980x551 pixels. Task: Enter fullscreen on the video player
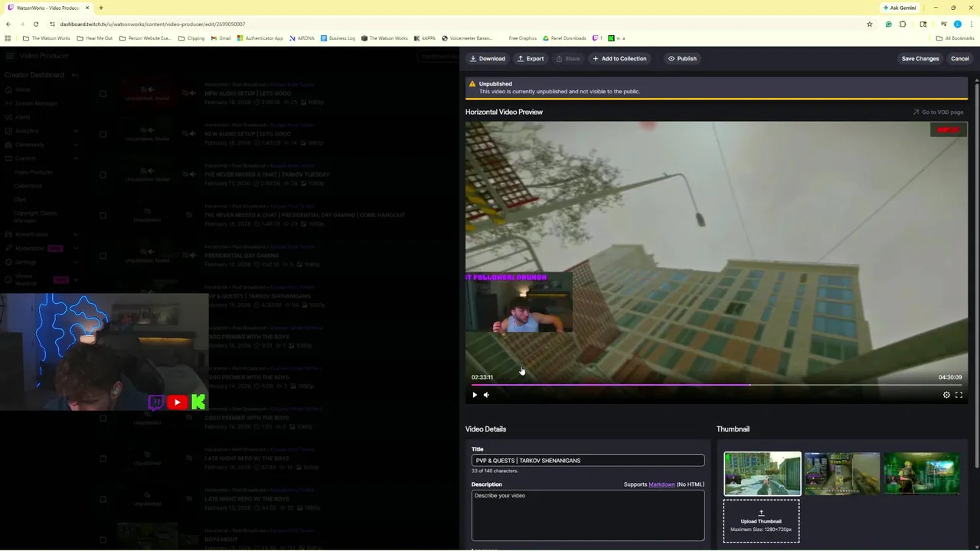point(959,395)
